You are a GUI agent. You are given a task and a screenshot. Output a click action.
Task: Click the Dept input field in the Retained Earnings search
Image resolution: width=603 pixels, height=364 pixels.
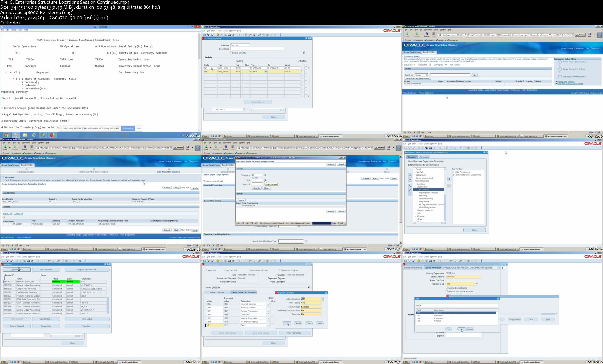click(257, 180)
